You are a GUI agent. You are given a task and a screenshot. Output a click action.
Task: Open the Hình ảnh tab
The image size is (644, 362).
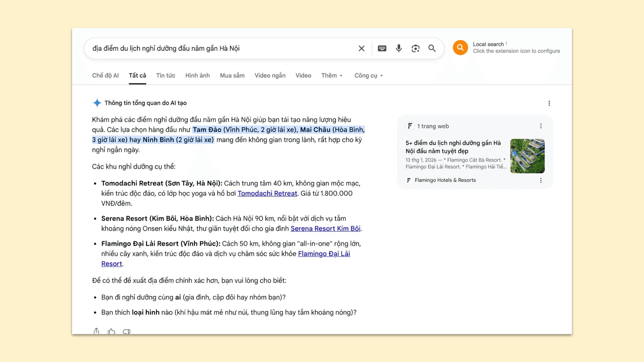tap(197, 76)
